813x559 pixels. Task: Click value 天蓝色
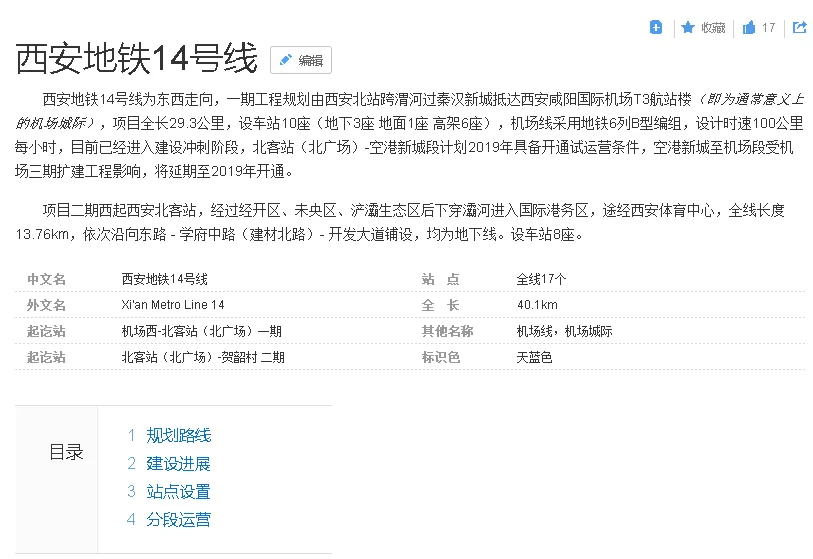tap(534, 357)
